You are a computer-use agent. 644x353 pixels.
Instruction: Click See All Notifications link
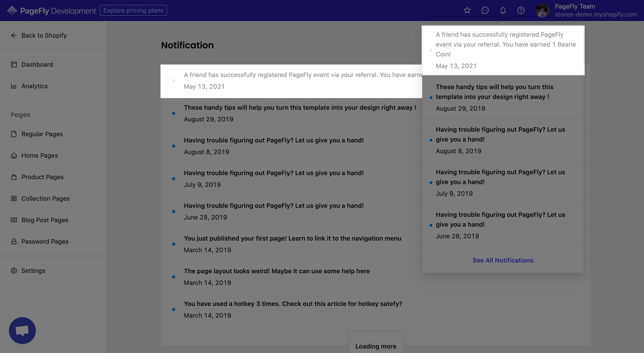click(503, 260)
